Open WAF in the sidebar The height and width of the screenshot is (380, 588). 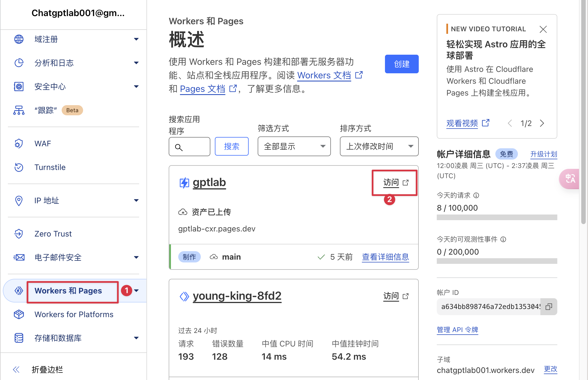tap(43, 144)
